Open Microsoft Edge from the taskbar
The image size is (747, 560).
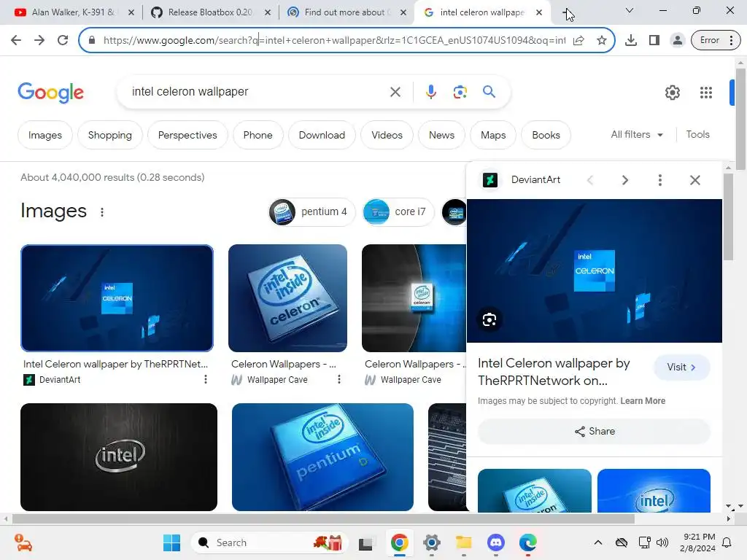click(x=528, y=542)
